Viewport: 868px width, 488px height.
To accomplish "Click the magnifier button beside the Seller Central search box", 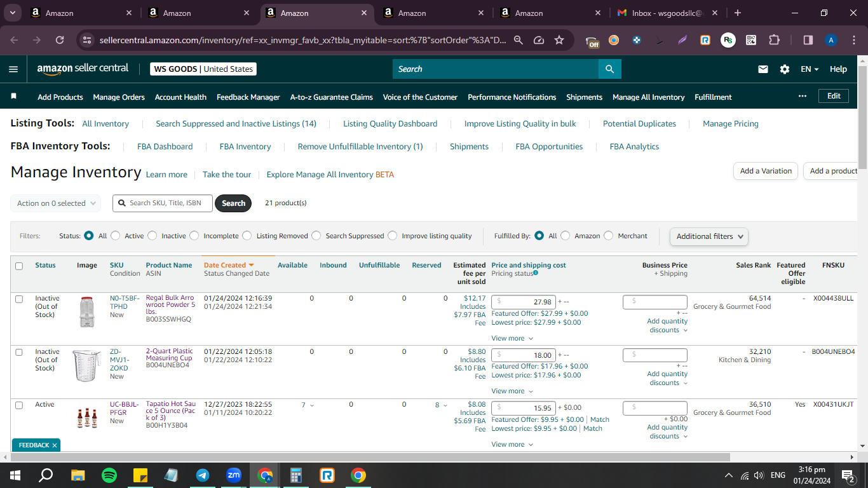I will [x=610, y=69].
